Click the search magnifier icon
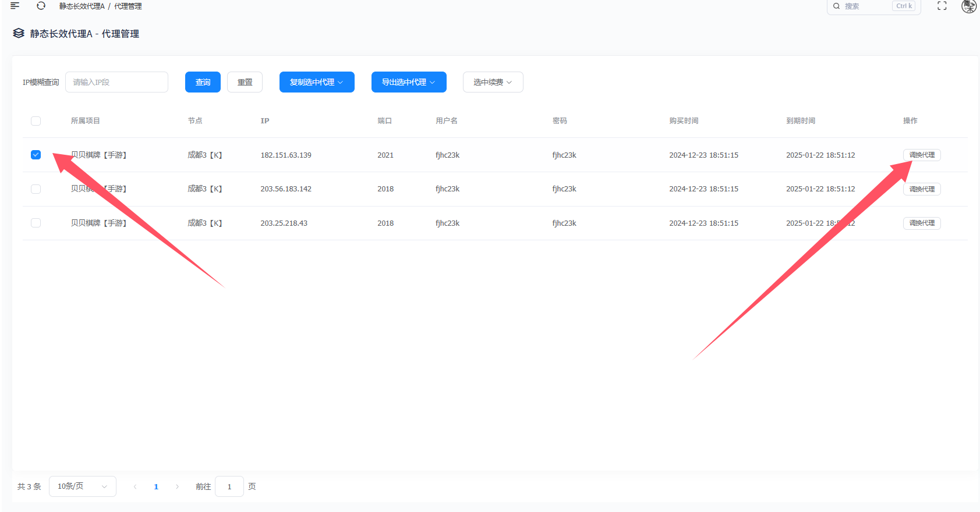Image resolution: width=980 pixels, height=512 pixels. pyautogui.click(x=836, y=6)
